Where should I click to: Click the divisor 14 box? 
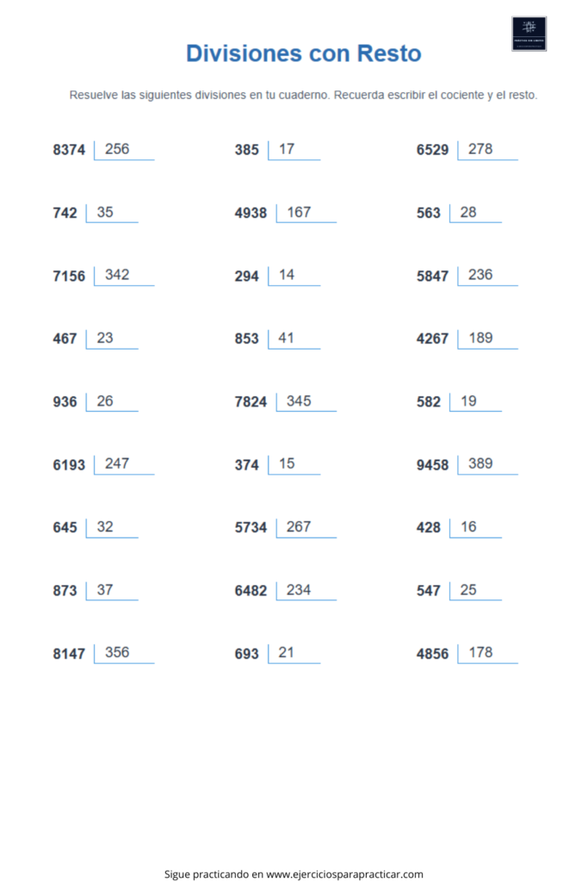pyautogui.click(x=294, y=276)
